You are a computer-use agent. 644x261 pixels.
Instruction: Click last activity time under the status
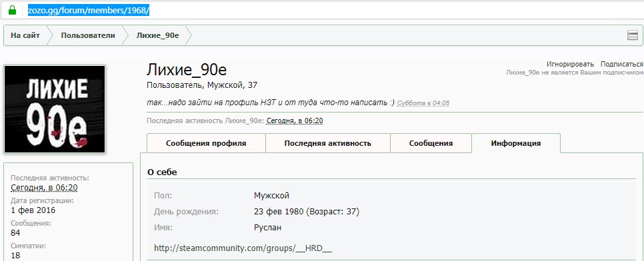tap(295, 121)
